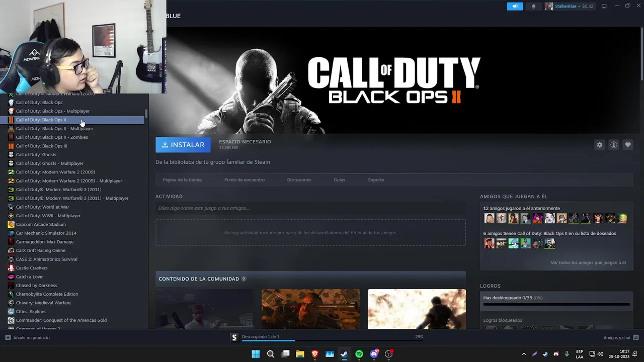Open Amigos y chat
The width and height of the screenshot is (644, 362).
[621, 338]
